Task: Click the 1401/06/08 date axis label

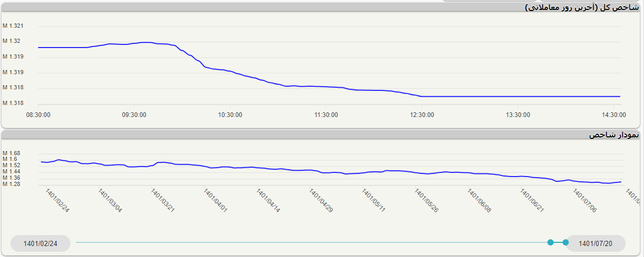Action: click(479, 201)
